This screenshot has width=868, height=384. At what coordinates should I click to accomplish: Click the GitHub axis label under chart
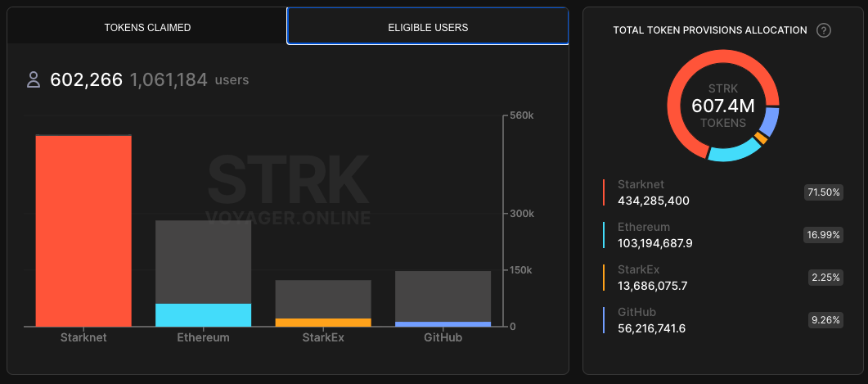pos(443,337)
